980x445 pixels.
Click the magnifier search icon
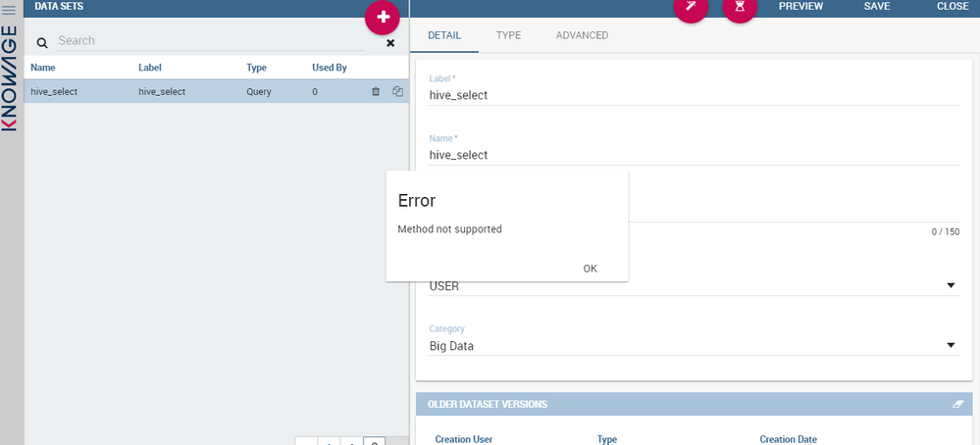pyautogui.click(x=42, y=43)
